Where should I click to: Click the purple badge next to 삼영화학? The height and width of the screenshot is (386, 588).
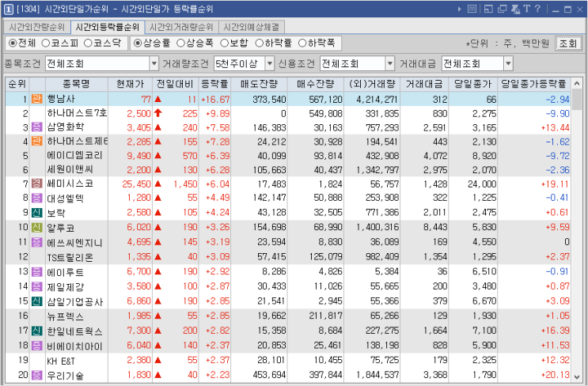click(x=36, y=127)
